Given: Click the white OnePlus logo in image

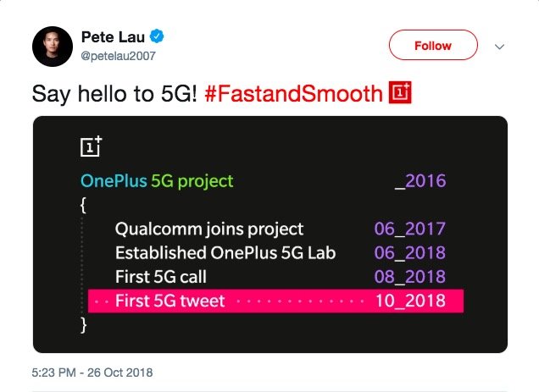Looking at the screenshot, I should (x=91, y=146).
